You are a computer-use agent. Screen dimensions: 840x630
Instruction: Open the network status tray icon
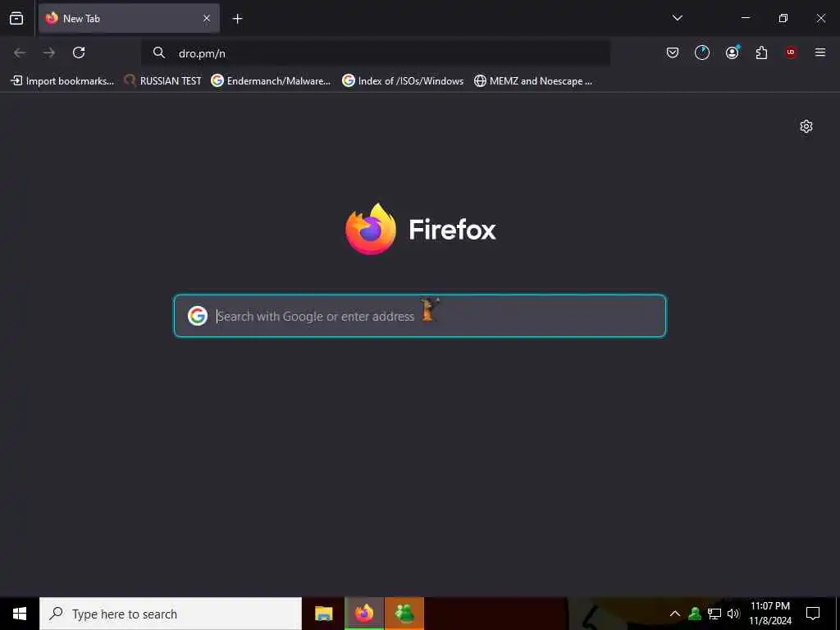coord(714,614)
